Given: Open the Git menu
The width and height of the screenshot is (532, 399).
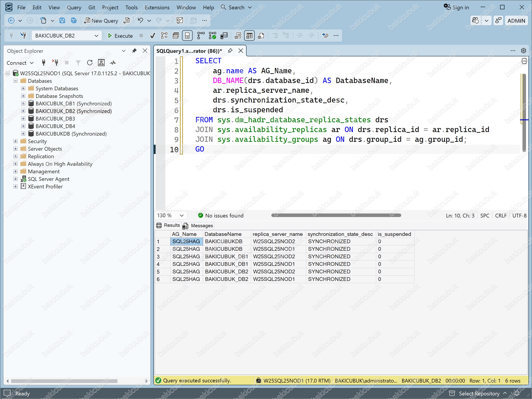Looking at the screenshot, I should pyautogui.click(x=92, y=8).
